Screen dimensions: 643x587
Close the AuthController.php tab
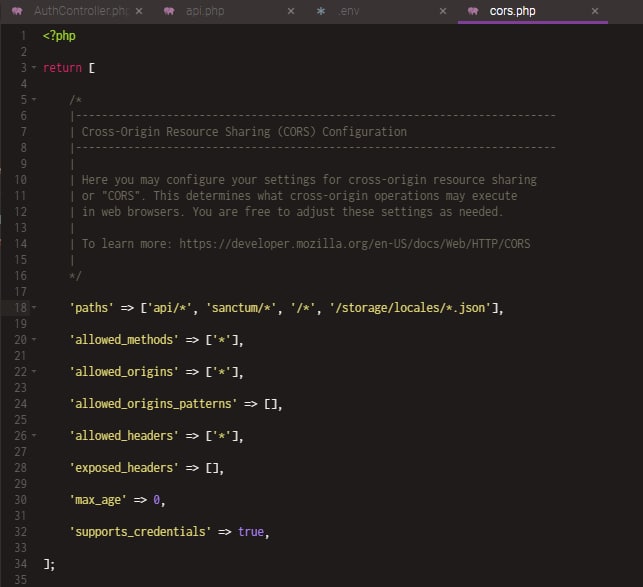tap(139, 11)
